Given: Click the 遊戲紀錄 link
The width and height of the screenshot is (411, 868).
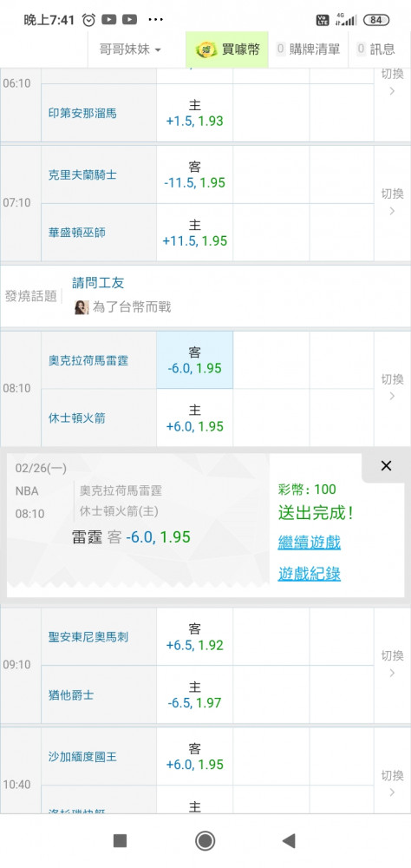Looking at the screenshot, I should (x=310, y=574).
